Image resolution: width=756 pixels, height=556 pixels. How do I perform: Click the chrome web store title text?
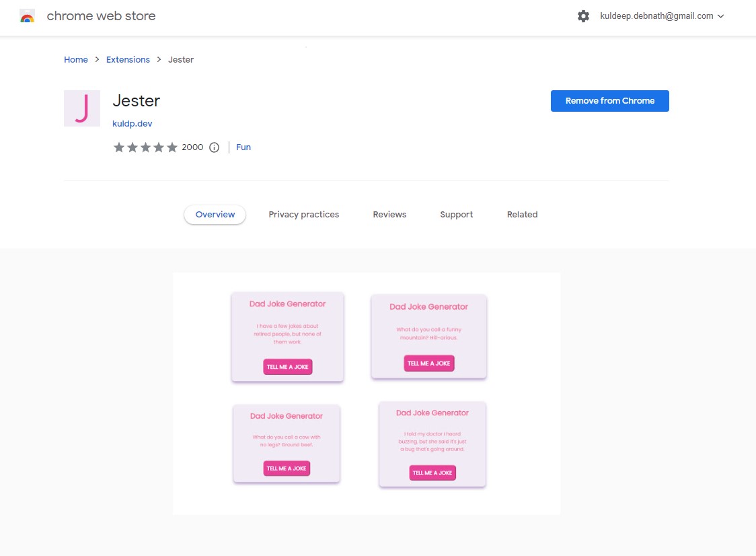pos(102,16)
